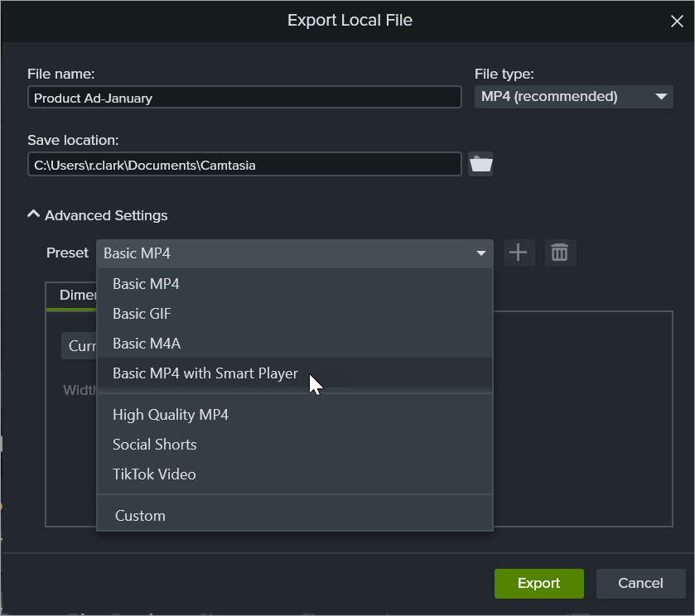Cancel the export dialog
Viewport: 695px width, 616px height.
(640, 583)
